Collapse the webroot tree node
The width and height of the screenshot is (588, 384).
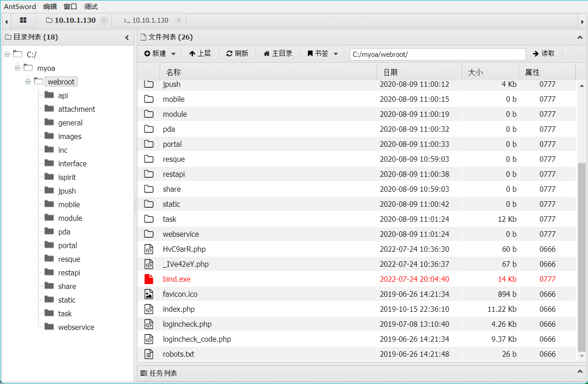[x=28, y=82]
